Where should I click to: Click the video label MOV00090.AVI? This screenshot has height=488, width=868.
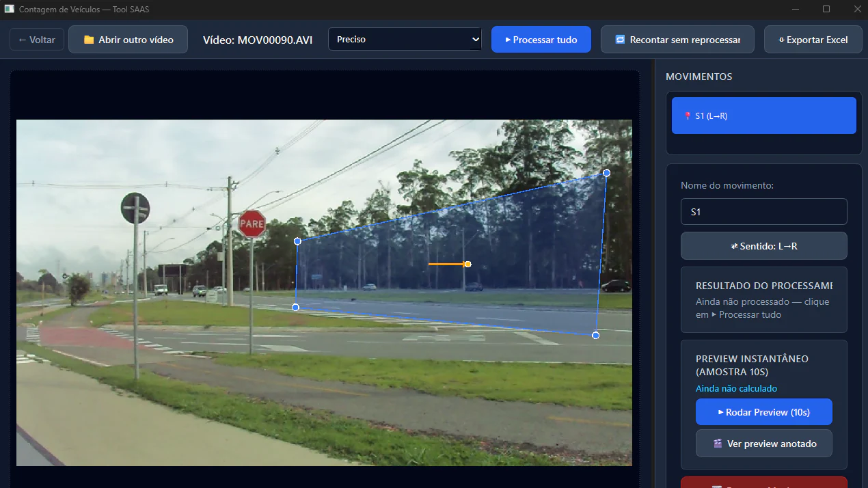(x=258, y=40)
